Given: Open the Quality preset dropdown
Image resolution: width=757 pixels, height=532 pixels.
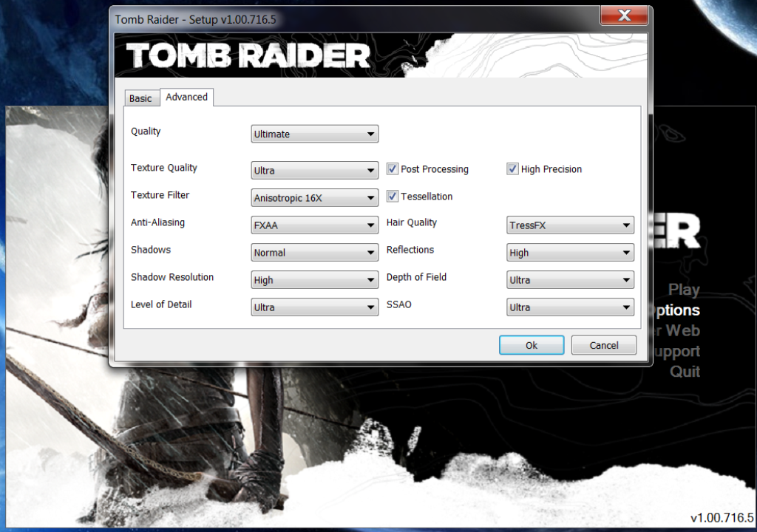Looking at the screenshot, I should pyautogui.click(x=314, y=134).
